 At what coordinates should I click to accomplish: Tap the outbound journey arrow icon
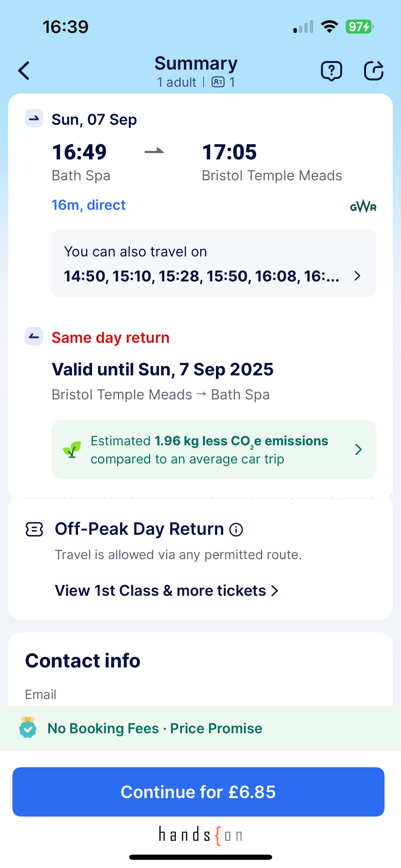click(x=34, y=119)
